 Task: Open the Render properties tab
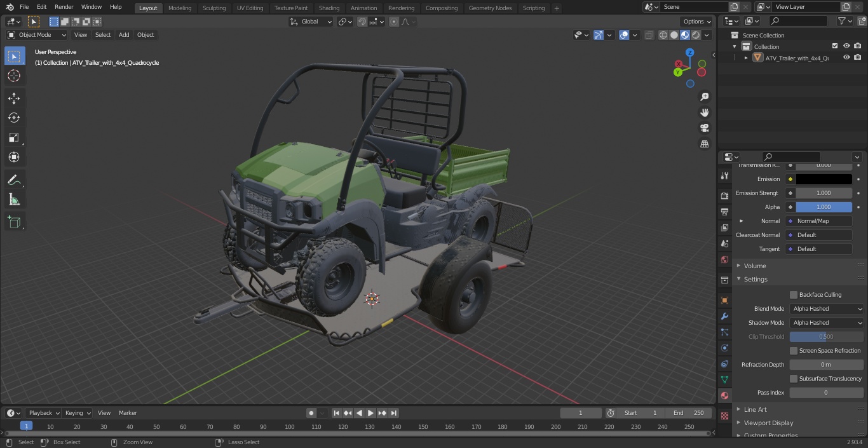(724, 196)
